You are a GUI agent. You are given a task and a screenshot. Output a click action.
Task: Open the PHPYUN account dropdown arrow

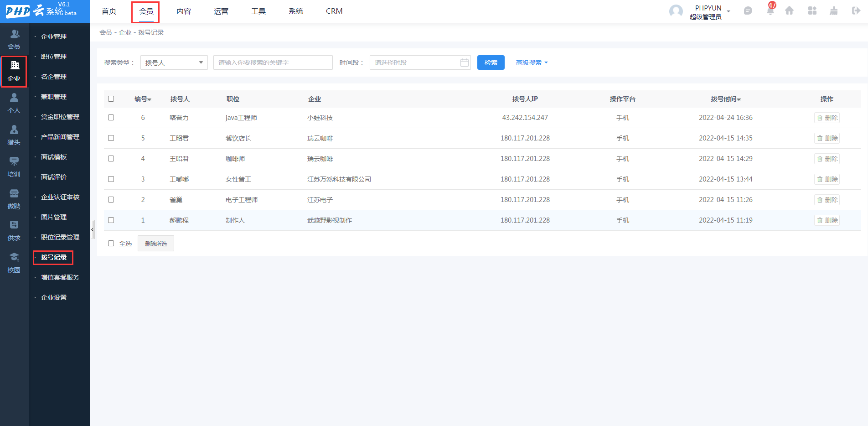click(728, 11)
